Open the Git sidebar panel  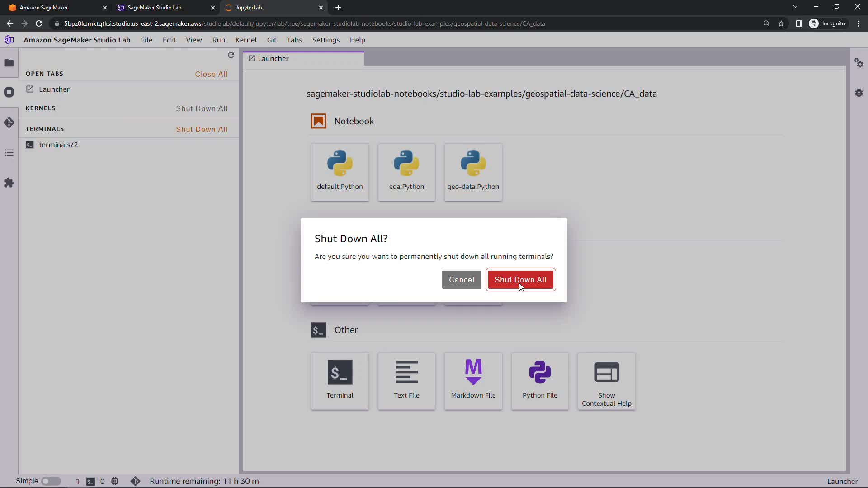[9, 122]
